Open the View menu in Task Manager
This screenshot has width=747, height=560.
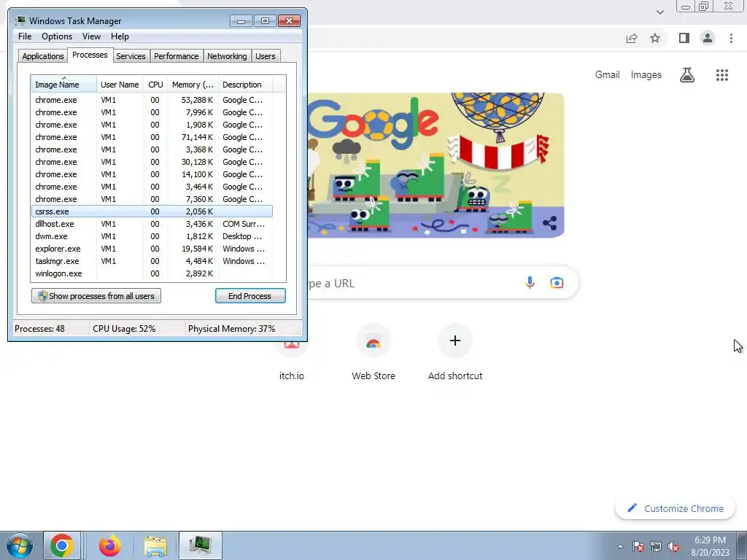(x=91, y=36)
